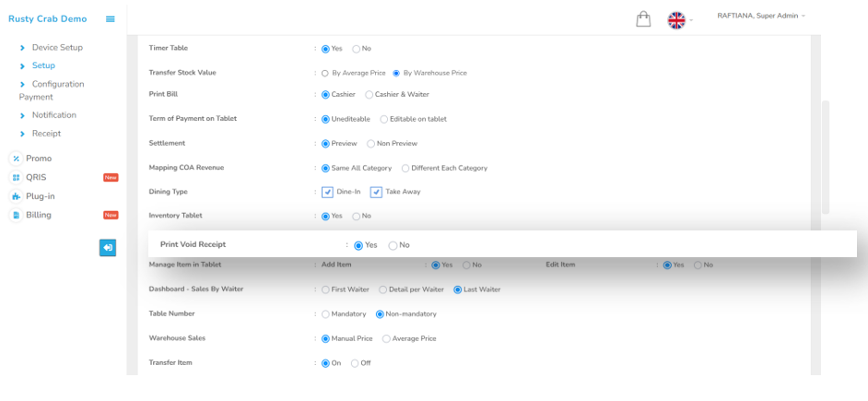Uncheck the Dine-In checkbox
Screen dimensions: 868x401
[327, 192]
